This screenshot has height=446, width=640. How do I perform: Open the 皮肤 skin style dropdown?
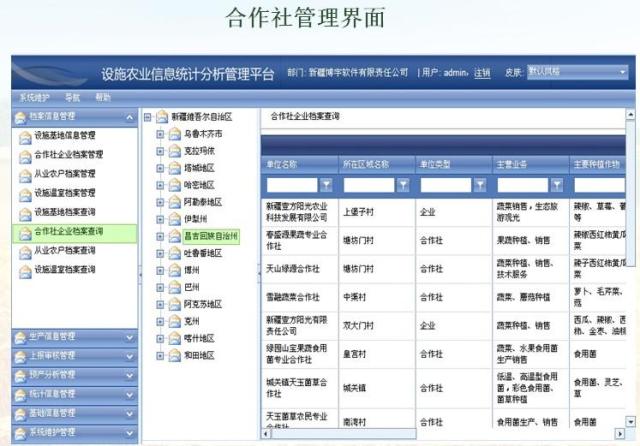click(580, 72)
